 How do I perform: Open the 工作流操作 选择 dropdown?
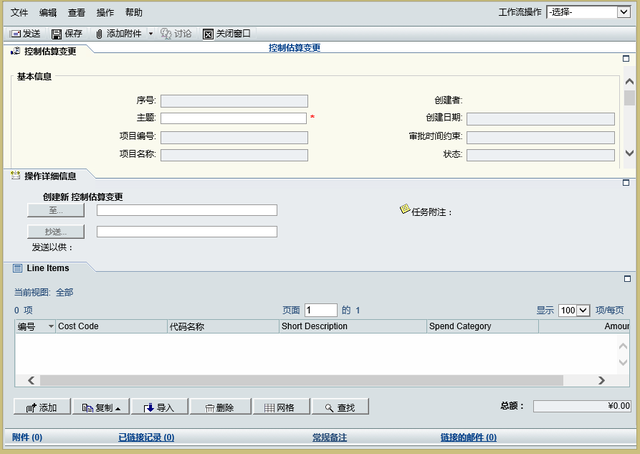coord(587,12)
